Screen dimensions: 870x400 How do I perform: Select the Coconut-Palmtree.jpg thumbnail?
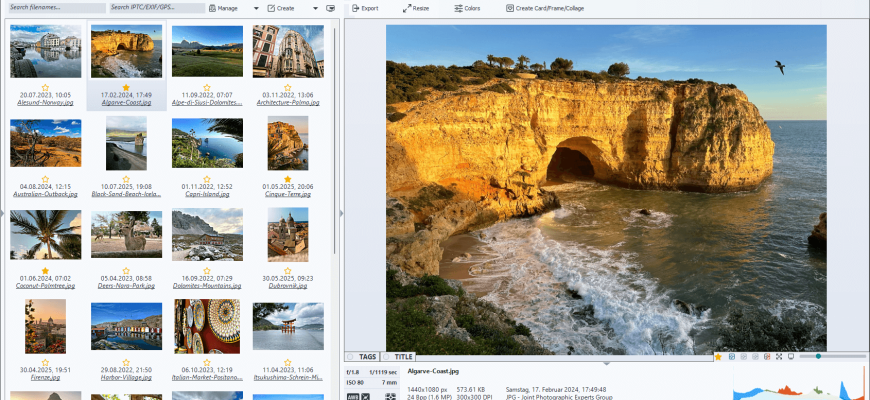tap(45, 235)
